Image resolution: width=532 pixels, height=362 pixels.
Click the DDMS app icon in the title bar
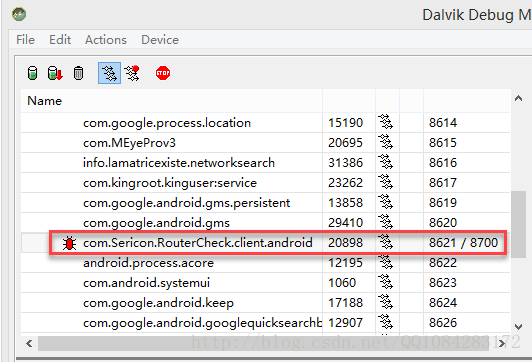pyautogui.click(x=19, y=14)
